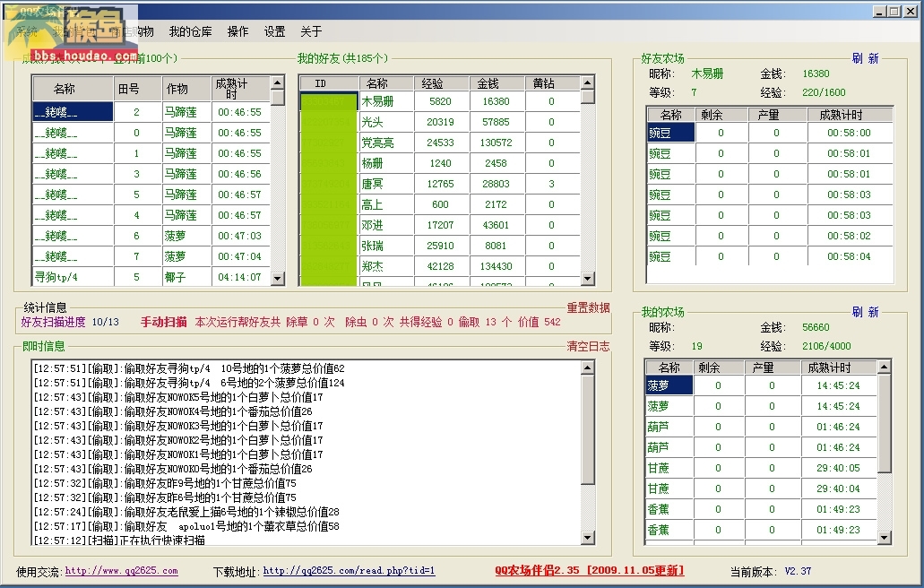Click the 经验 value 2106/4000
Viewport: 924px width, 588px height.
tap(827, 347)
